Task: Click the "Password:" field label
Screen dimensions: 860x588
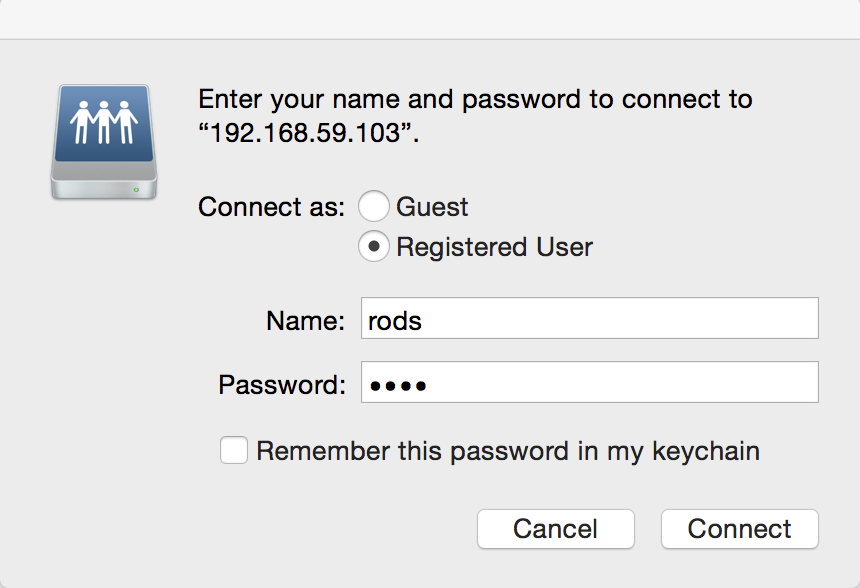Action: [x=282, y=384]
